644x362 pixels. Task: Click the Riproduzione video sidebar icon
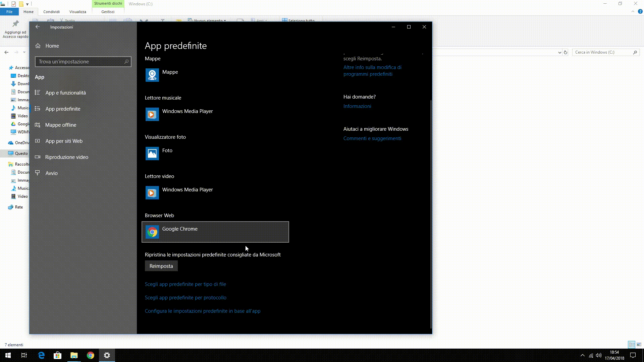[x=38, y=157]
